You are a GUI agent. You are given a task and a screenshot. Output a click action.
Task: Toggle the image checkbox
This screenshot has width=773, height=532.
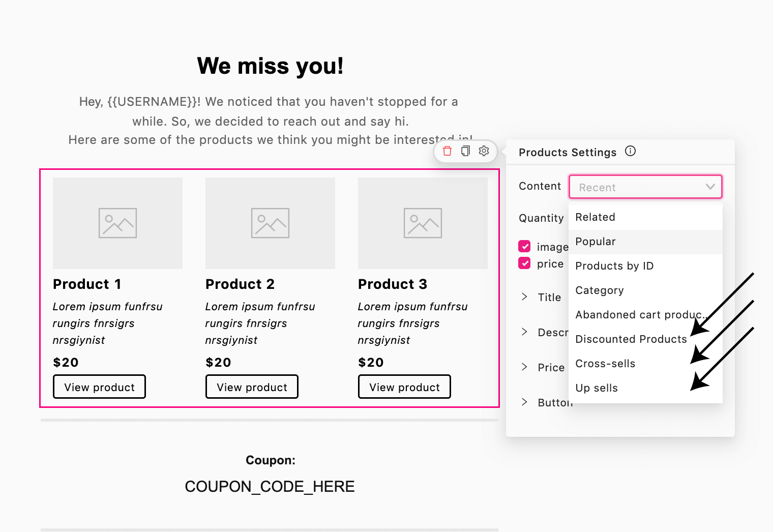(524, 246)
